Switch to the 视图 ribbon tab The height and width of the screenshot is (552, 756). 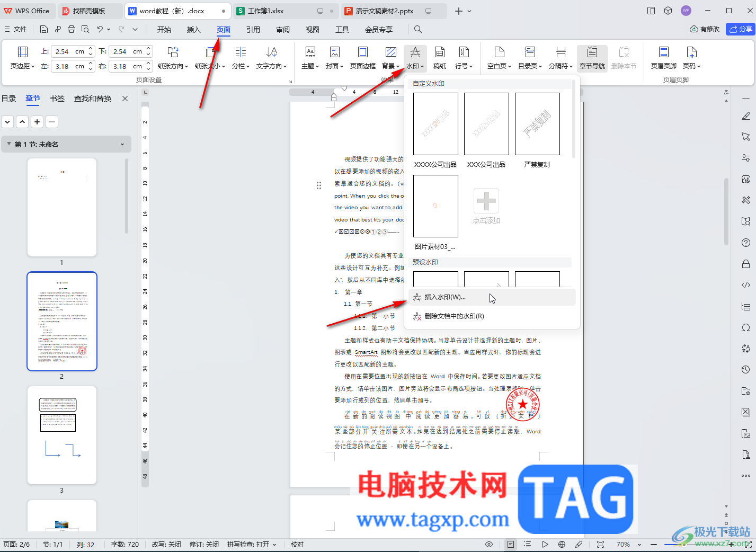pyautogui.click(x=313, y=30)
